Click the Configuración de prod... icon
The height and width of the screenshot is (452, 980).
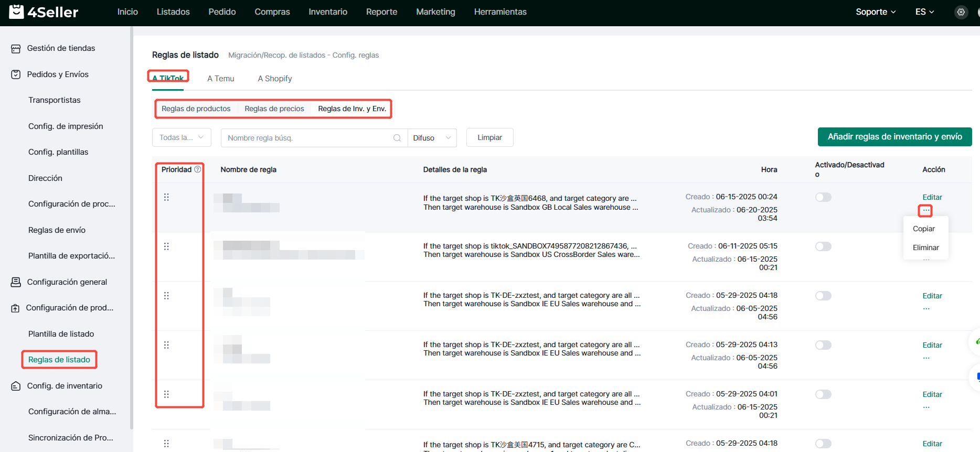point(16,308)
